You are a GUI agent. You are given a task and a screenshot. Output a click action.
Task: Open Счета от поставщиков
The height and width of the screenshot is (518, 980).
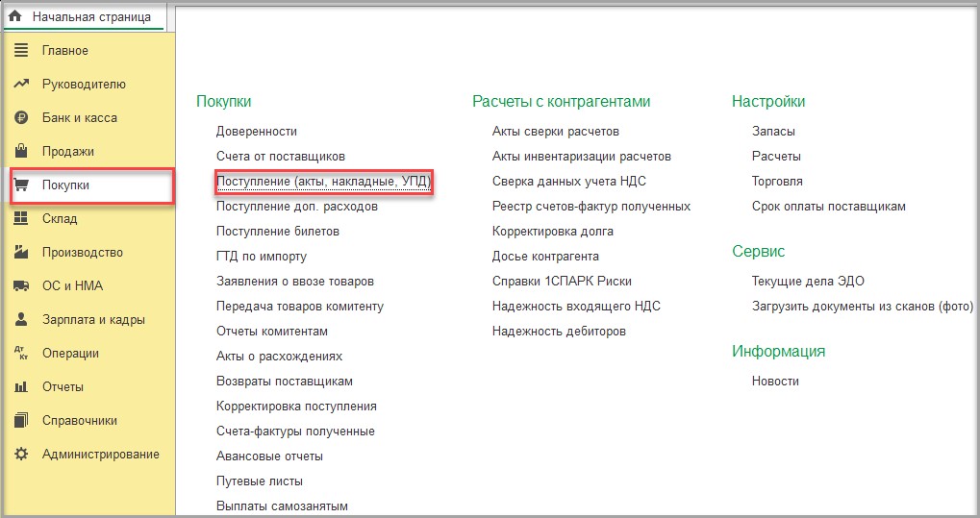281,157
